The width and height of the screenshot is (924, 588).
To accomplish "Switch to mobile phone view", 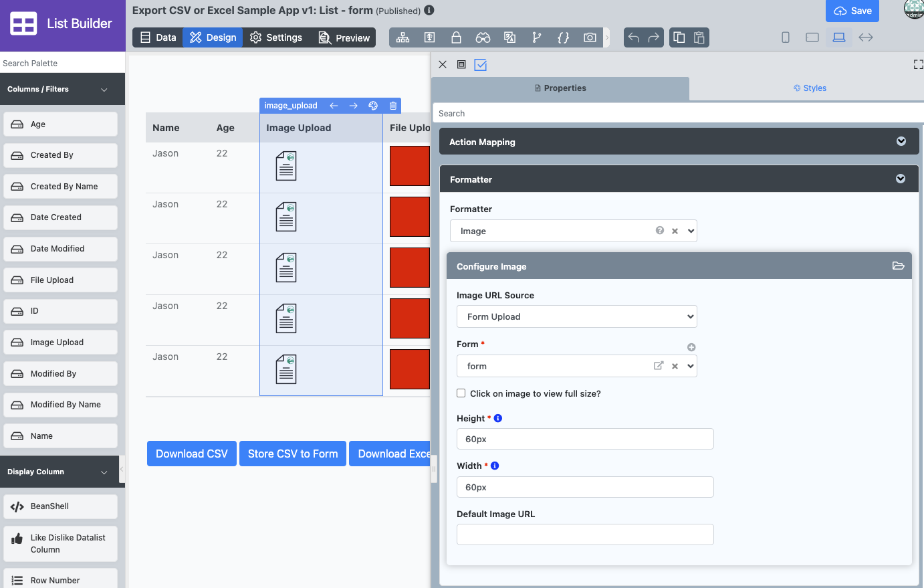I will point(786,37).
